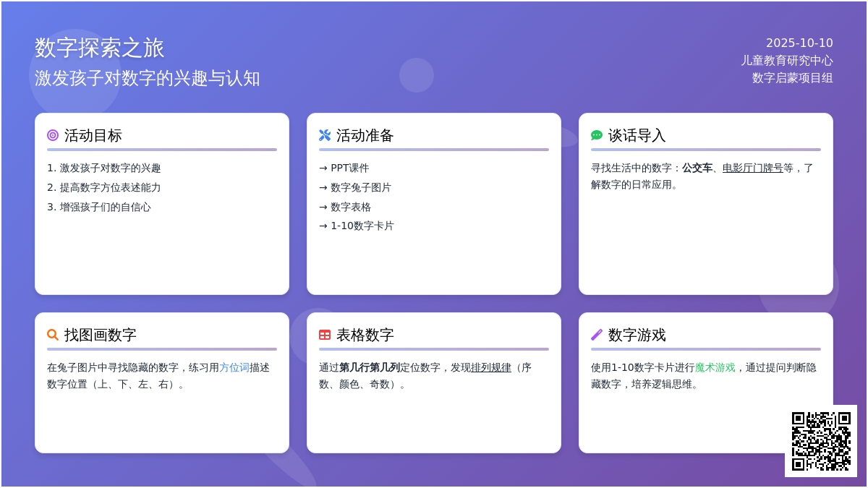Screen dimensions: 868x488
Task: Click the QR code image
Action: [x=821, y=441]
